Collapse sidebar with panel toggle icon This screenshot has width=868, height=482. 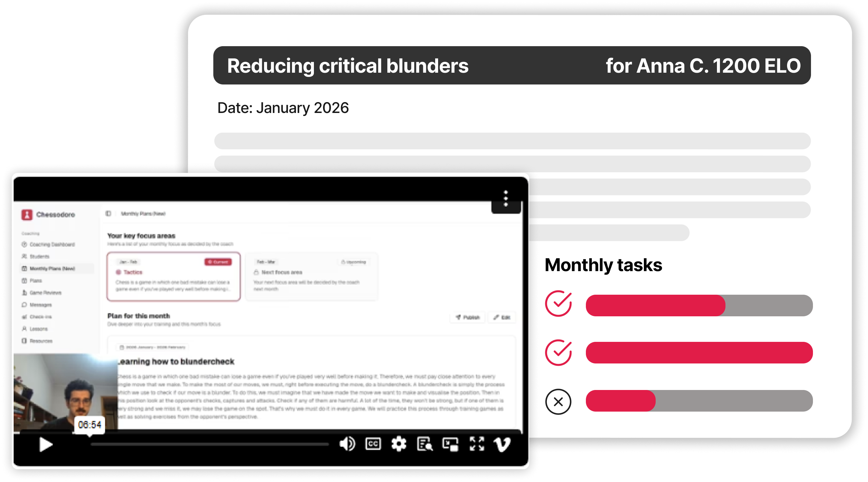pos(108,213)
